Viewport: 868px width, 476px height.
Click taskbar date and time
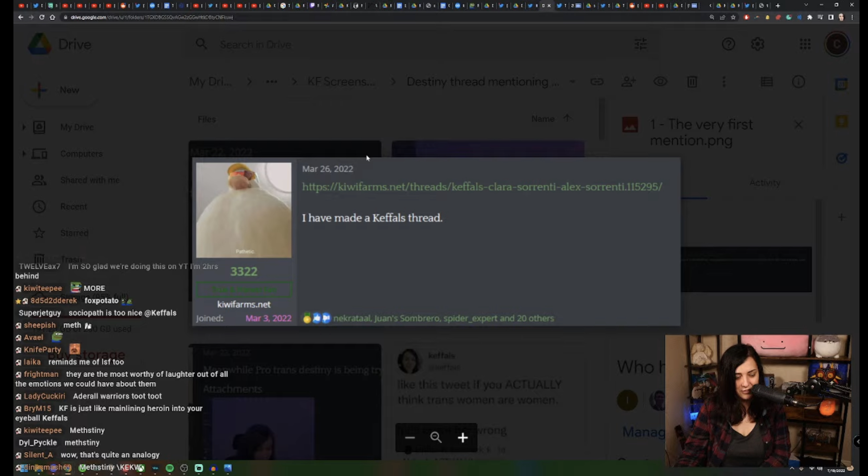click(836, 470)
